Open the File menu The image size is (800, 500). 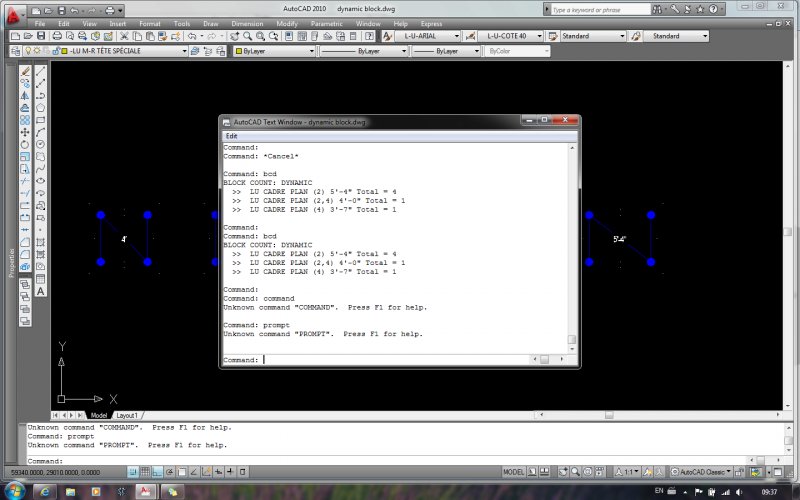40,23
